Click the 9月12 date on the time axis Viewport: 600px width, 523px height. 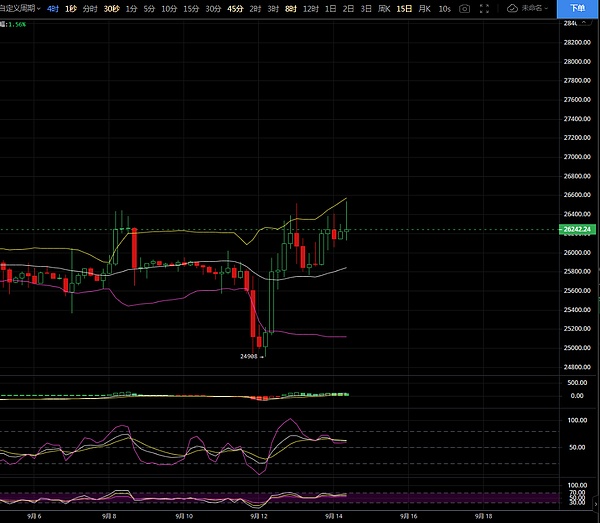[259, 517]
